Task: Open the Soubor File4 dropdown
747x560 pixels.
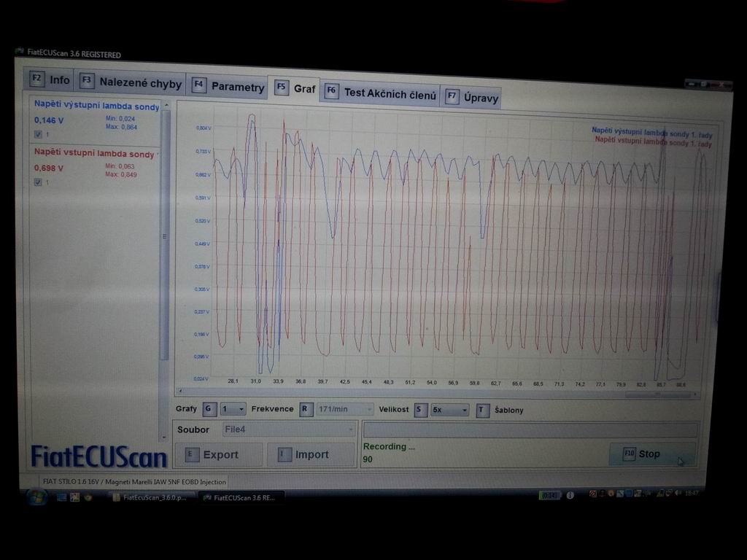Action: [x=290, y=430]
